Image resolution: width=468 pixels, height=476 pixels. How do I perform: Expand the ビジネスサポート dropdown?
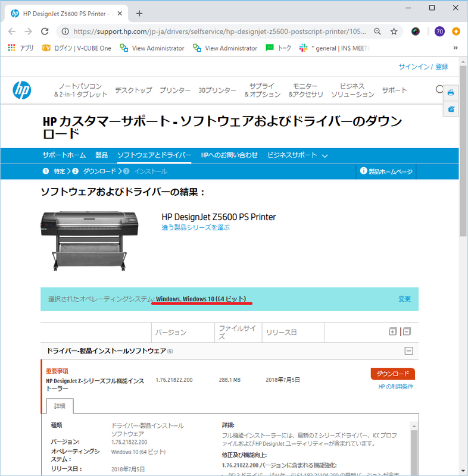click(x=298, y=155)
